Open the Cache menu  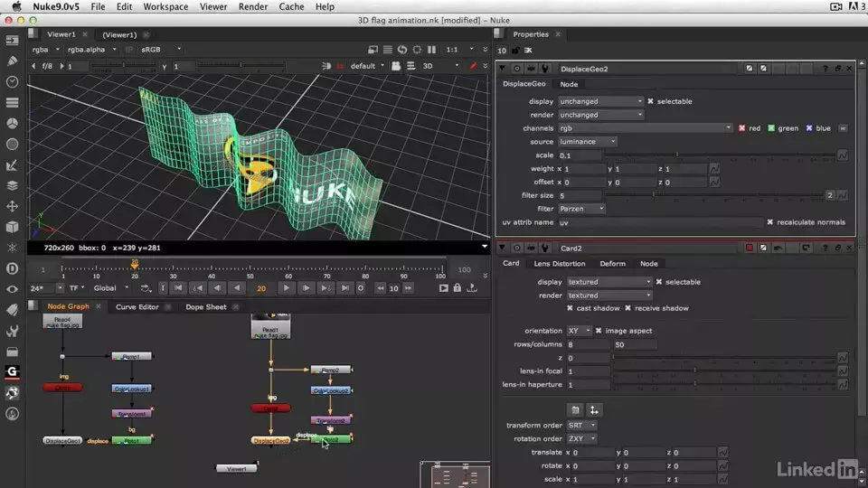pos(291,6)
